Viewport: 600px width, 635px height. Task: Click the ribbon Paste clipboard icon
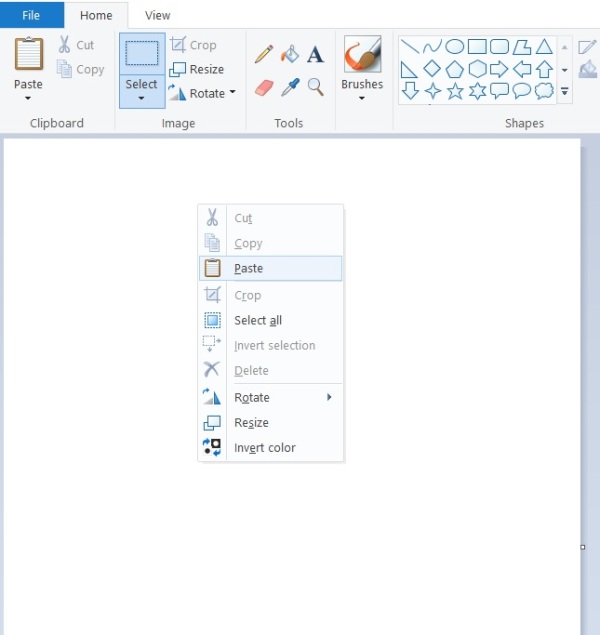tap(29, 53)
